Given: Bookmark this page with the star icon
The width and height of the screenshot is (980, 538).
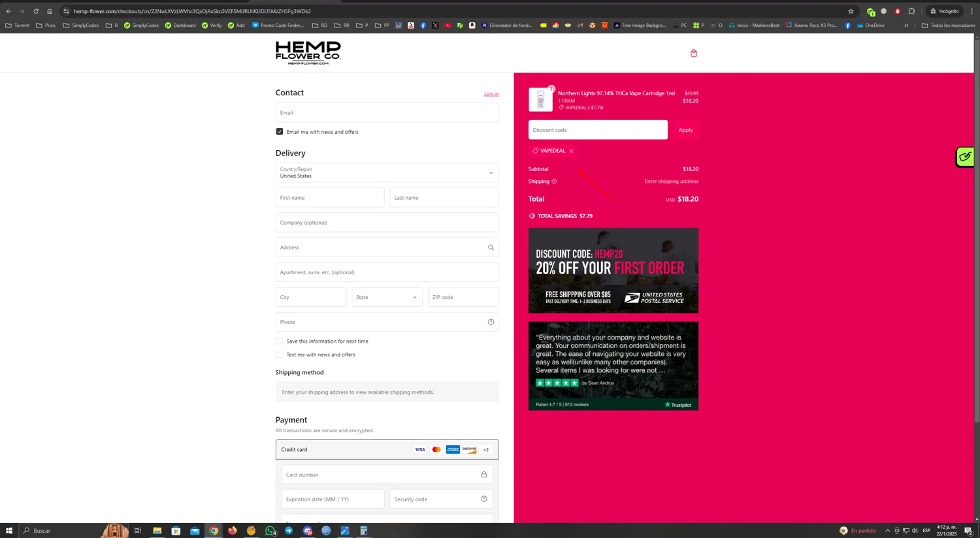Looking at the screenshot, I should click(851, 11).
